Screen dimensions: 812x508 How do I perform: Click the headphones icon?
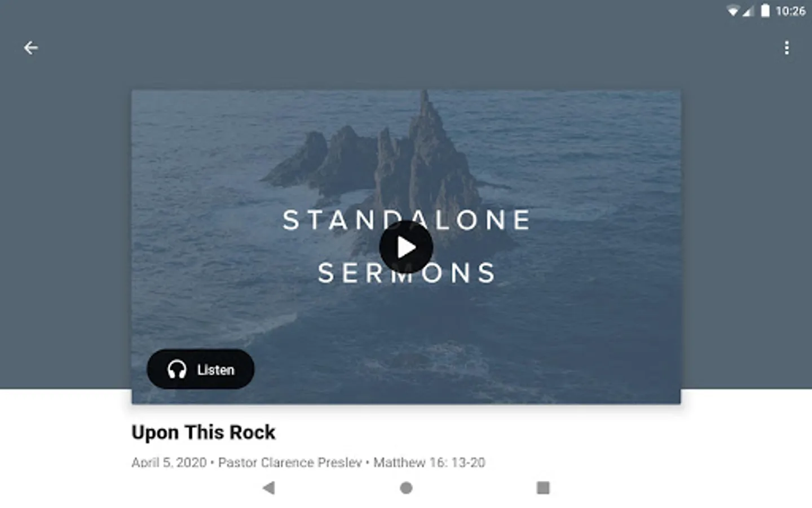click(177, 370)
